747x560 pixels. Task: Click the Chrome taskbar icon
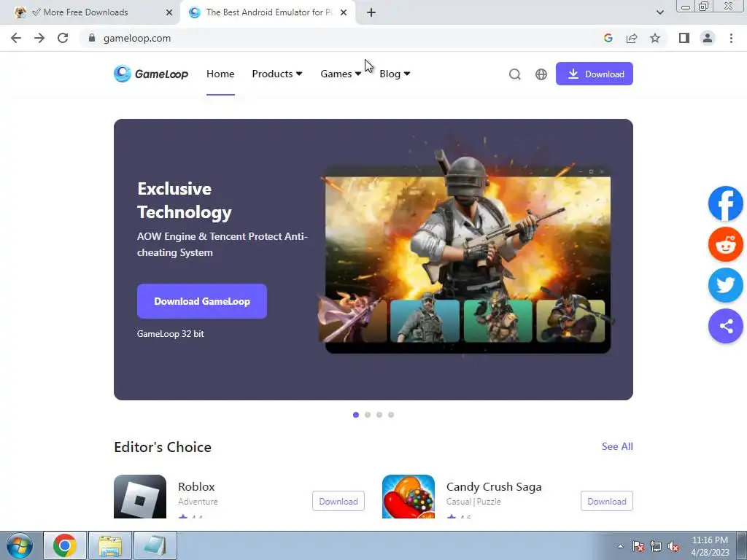[65, 545]
